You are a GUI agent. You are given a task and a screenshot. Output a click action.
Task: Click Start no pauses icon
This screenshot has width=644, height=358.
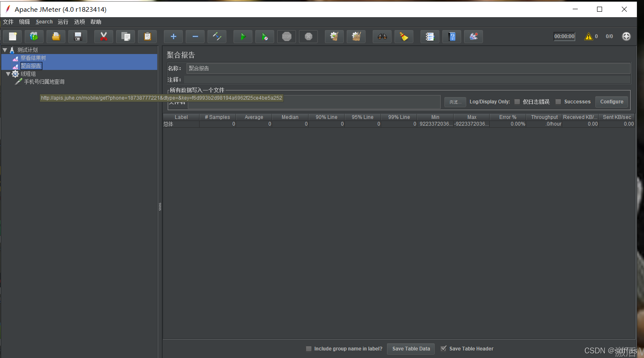265,36
